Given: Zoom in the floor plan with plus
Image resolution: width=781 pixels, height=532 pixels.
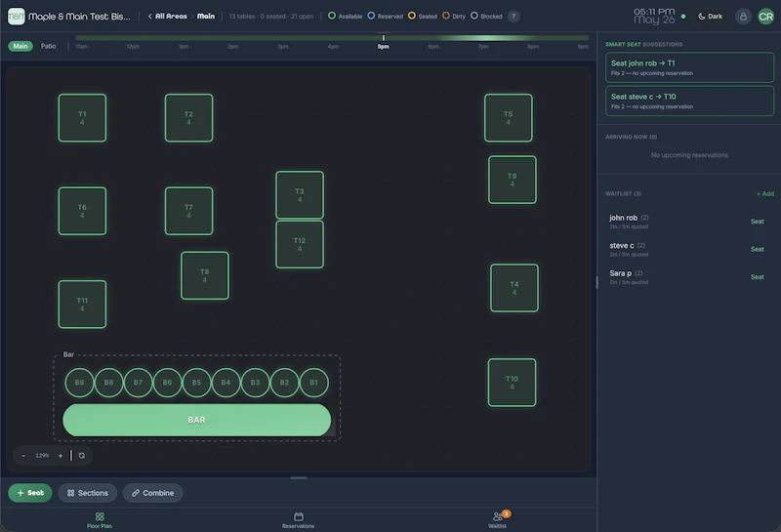Looking at the screenshot, I should 61,455.
